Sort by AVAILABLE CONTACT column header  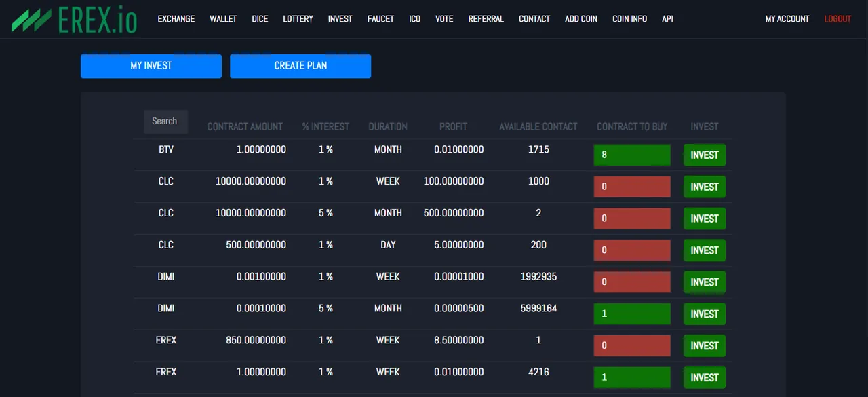coord(538,126)
